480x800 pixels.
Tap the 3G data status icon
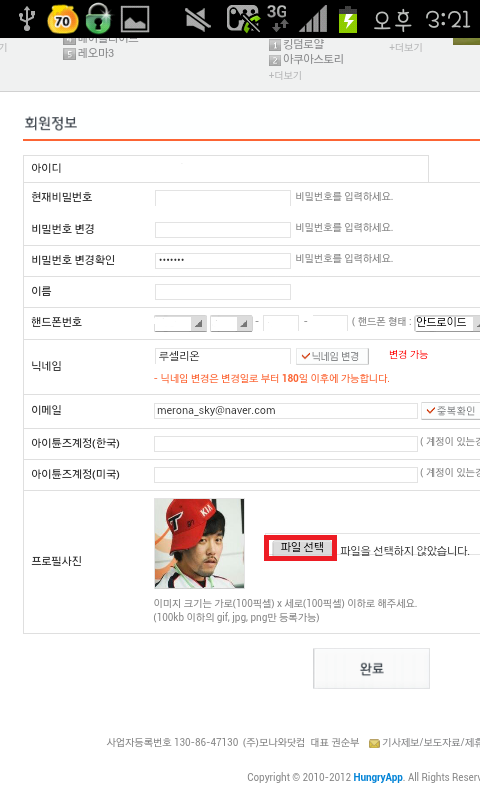[277, 18]
